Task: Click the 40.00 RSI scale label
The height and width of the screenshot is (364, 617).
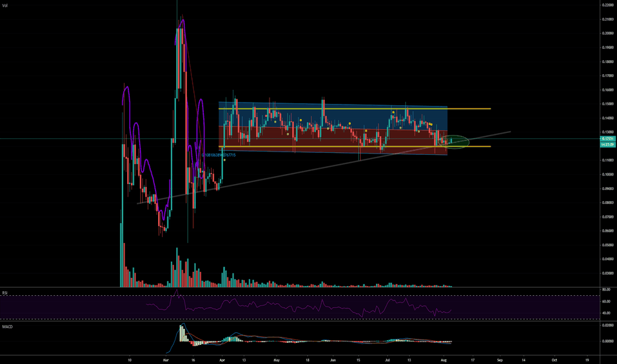Action: (x=606, y=313)
